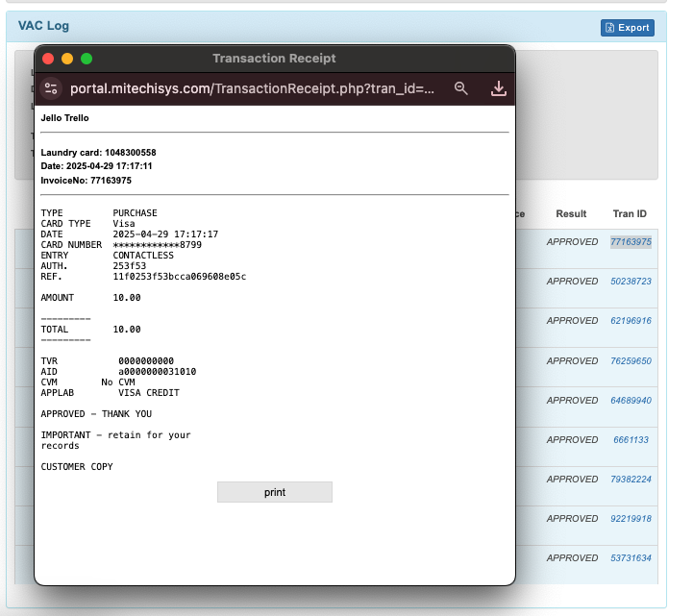Open transaction ID 6661133 link
Image resolution: width=693 pixels, height=616 pixels.
tap(631, 440)
